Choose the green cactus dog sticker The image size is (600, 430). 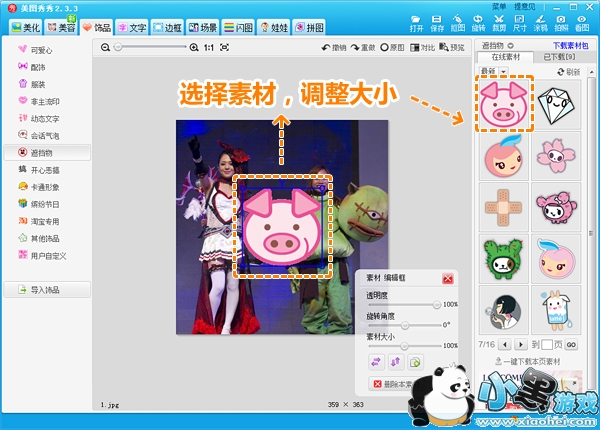[504, 259]
